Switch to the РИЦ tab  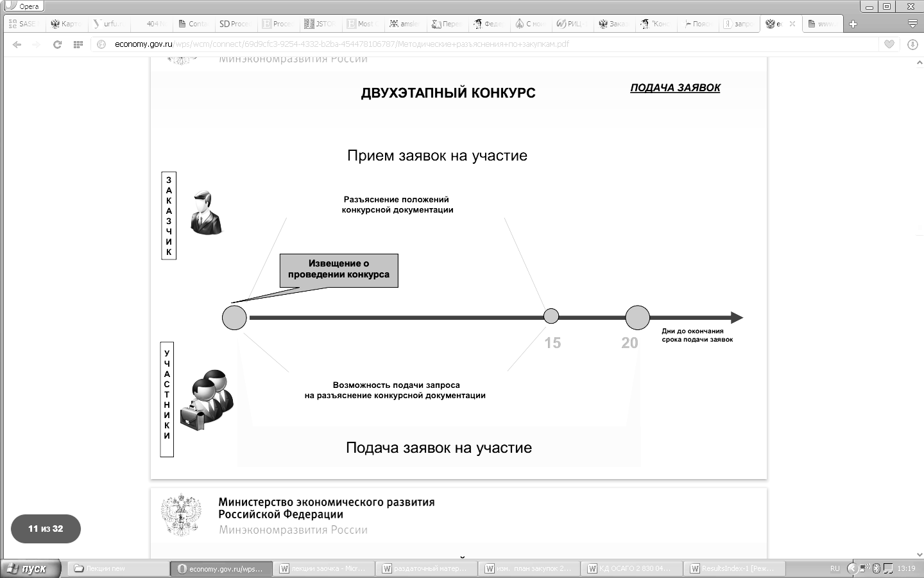point(574,24)
